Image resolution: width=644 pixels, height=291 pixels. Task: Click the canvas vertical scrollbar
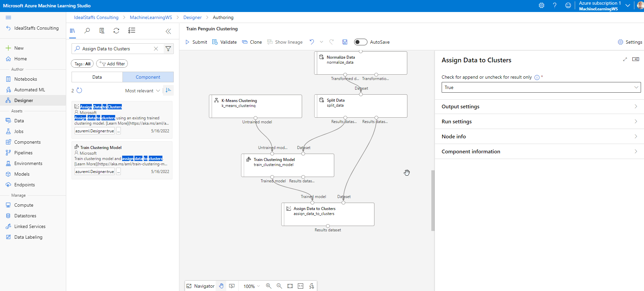[x=433, y=200]
